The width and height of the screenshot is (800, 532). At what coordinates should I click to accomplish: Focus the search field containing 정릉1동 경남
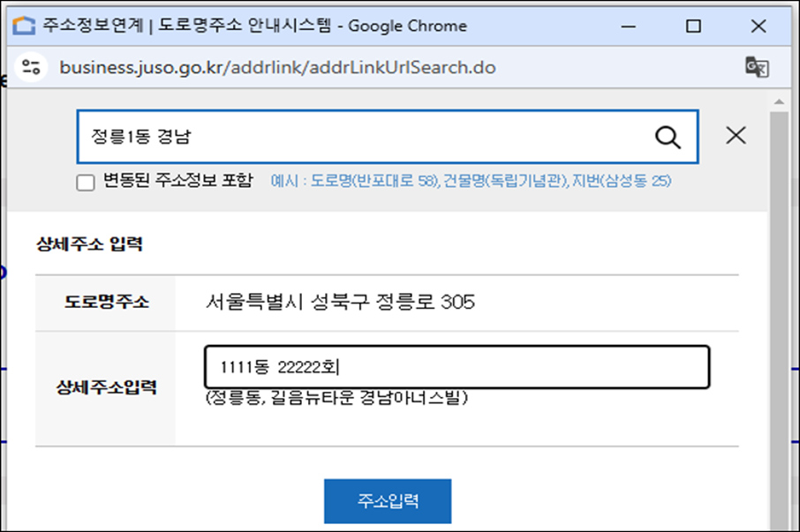tap(362, 137)
